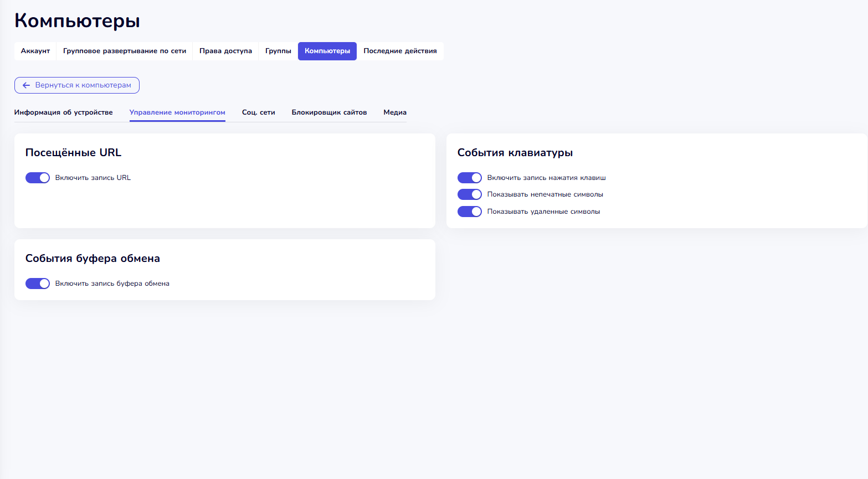Screen dimensions: 868x479
Task: Click the active Компьютеры tab
Action: 327,51
